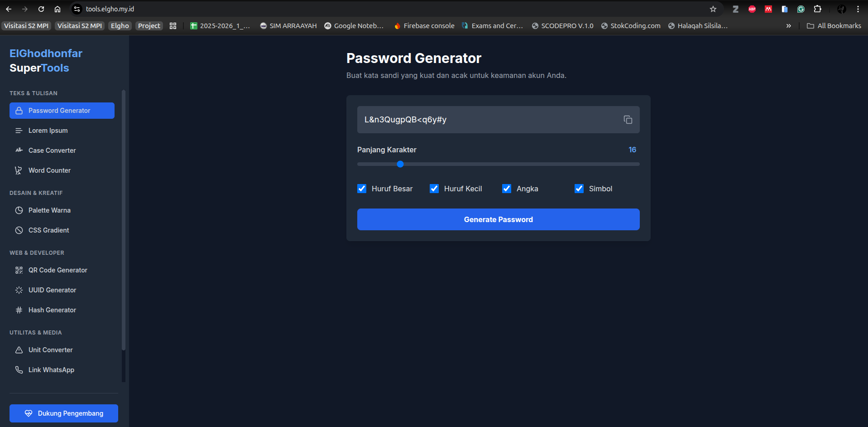
Task: Click the Panjang Karakter slider handle
Action: click(x=400, y=164)
